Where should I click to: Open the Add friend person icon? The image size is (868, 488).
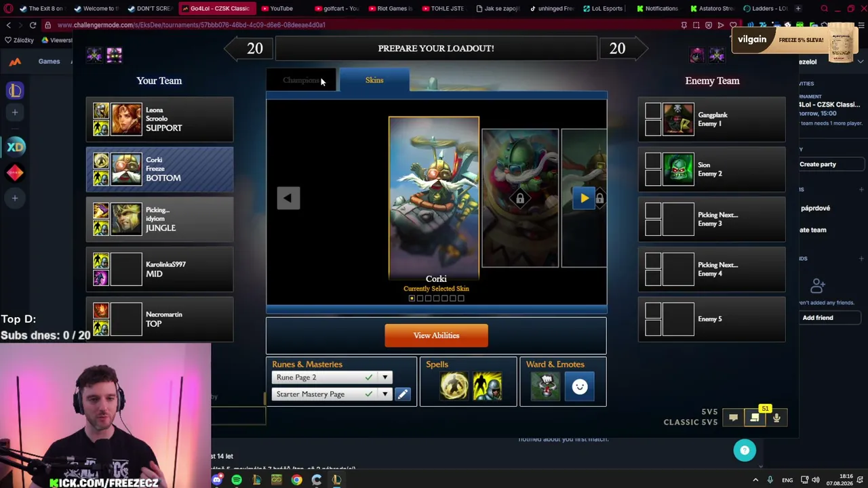click(x=817, y=286)
